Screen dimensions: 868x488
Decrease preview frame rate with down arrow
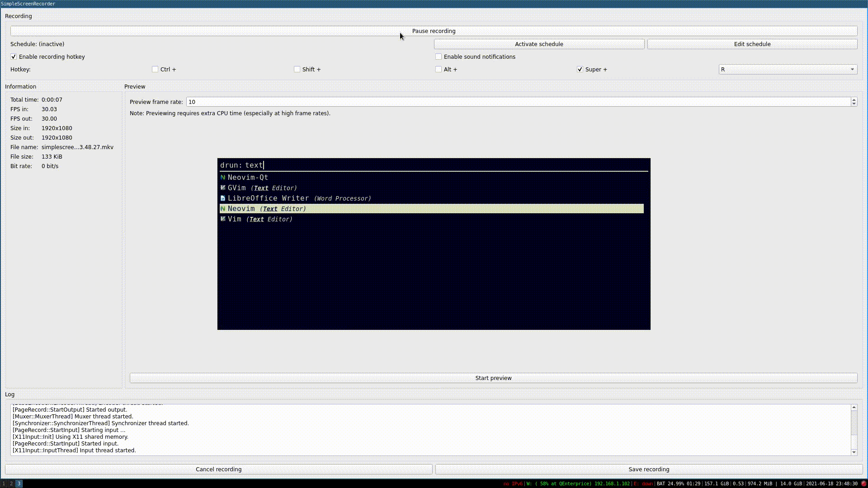point(854,104)
